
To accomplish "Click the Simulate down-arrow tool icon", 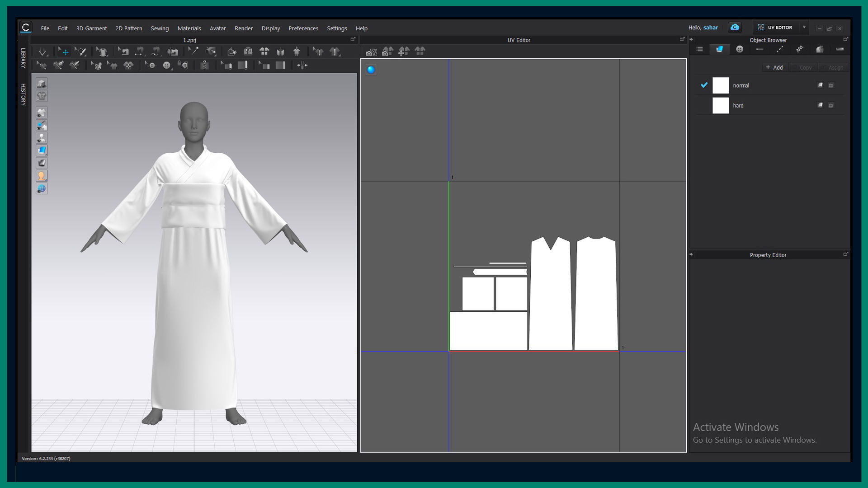I will tap(42, 52).
